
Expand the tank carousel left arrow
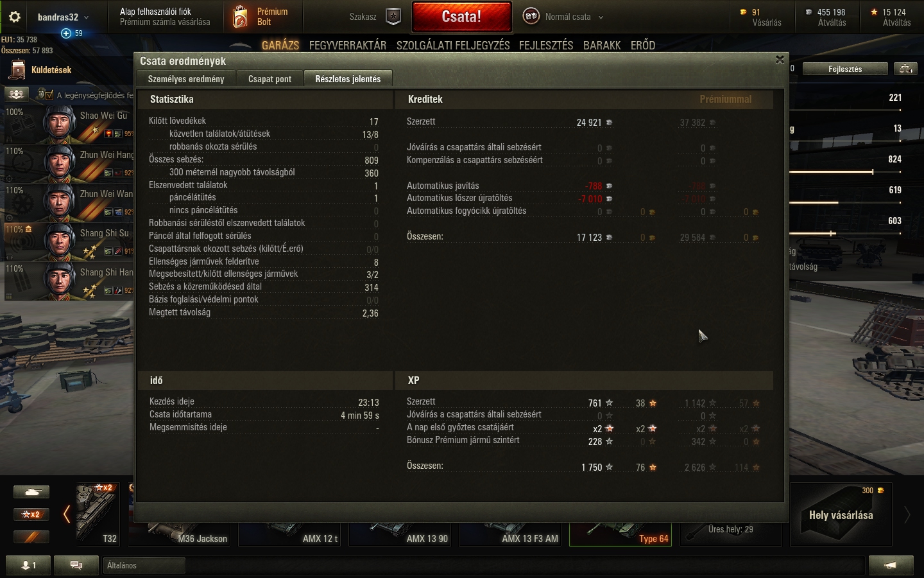(66, 514)
